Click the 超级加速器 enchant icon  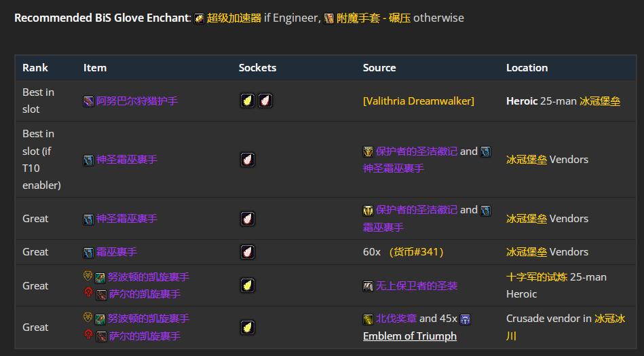[199, 18]
